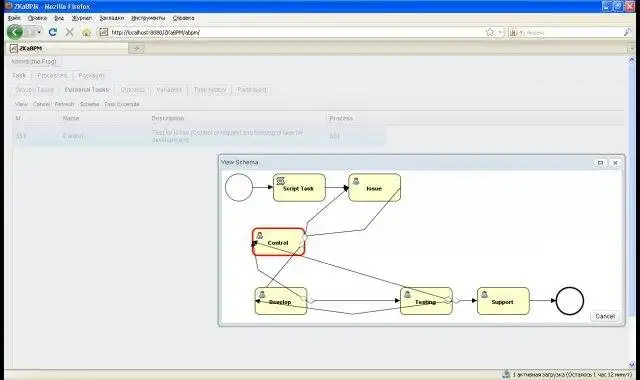Screen dimensions: 640x380
Task: Open the address bar dropdown arrow by the star
Action: coord(500,32)
